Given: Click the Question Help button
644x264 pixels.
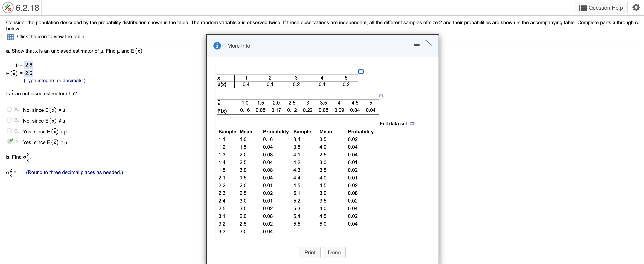Looking at the screenshot, I should click(601, 8).
